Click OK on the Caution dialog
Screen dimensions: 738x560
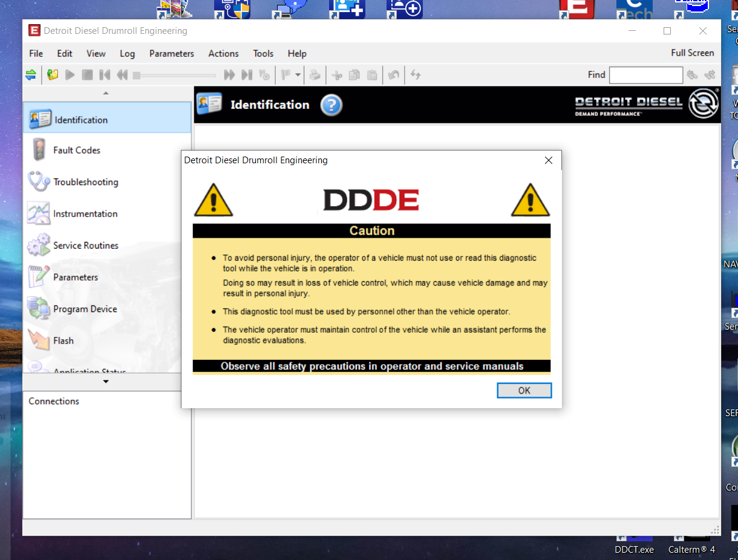pos(524,391)
